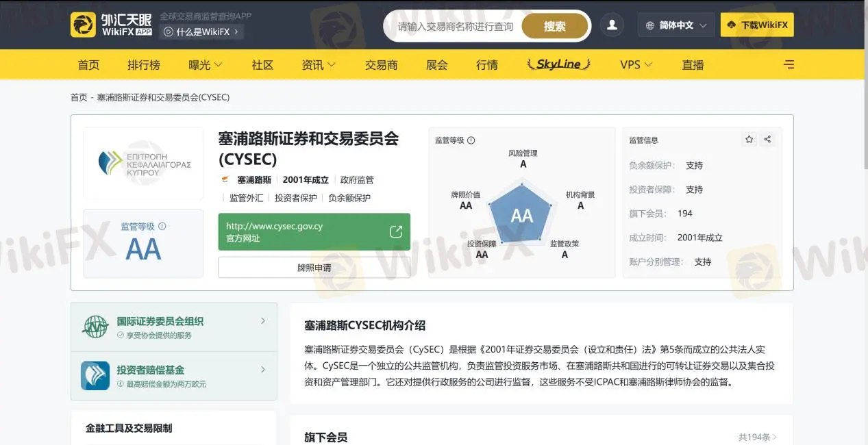Viewport: 868px width, 445px height.
Task: Open the 社区 nav item
Action: coord(262,64)
